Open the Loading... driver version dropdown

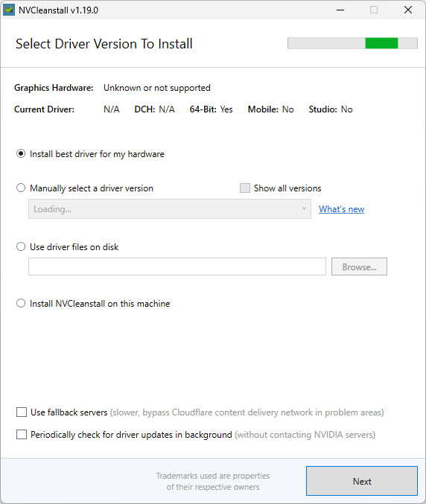[170, 209]
